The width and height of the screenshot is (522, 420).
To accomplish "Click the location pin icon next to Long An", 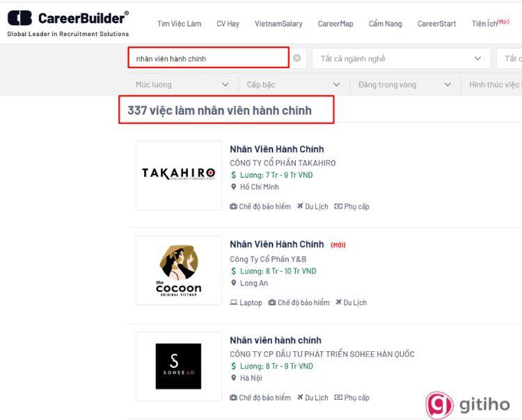I will pos(234,283).
